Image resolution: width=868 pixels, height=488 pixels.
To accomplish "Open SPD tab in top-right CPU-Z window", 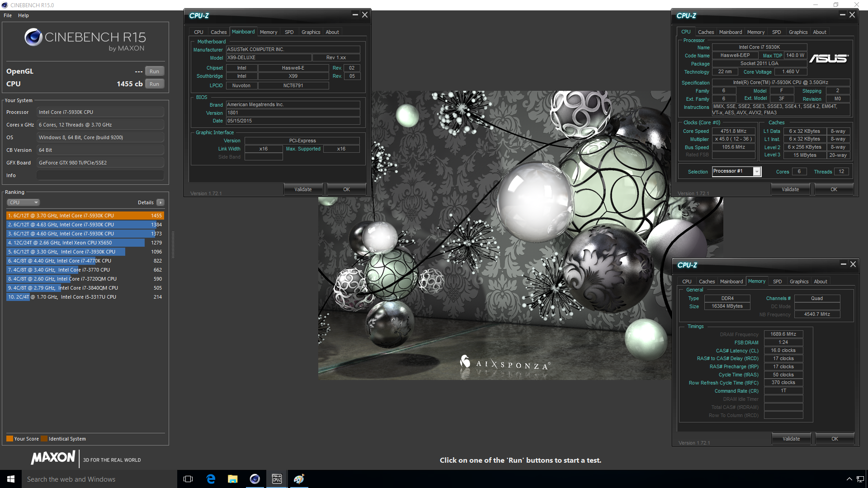I will (x=777, y=32).
